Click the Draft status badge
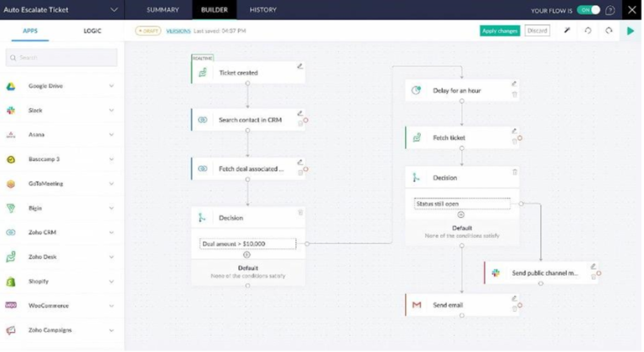Image resolution: width=644 pixels, height=352 pixels. (x=148, y=31)
